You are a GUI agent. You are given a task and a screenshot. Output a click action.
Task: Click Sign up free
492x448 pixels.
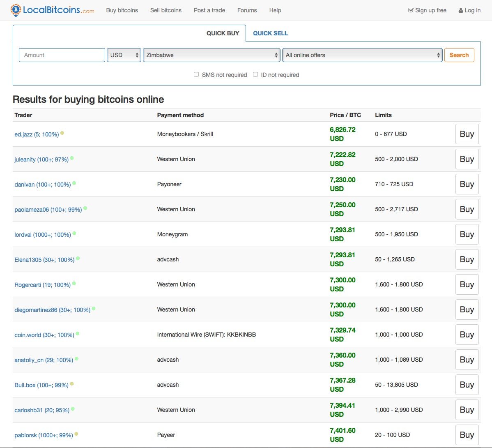[x=427, y=10]
